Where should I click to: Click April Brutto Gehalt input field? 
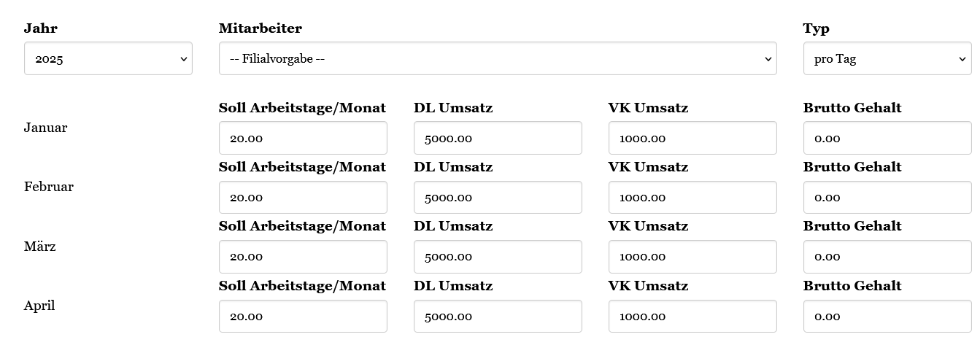(887, 316)
